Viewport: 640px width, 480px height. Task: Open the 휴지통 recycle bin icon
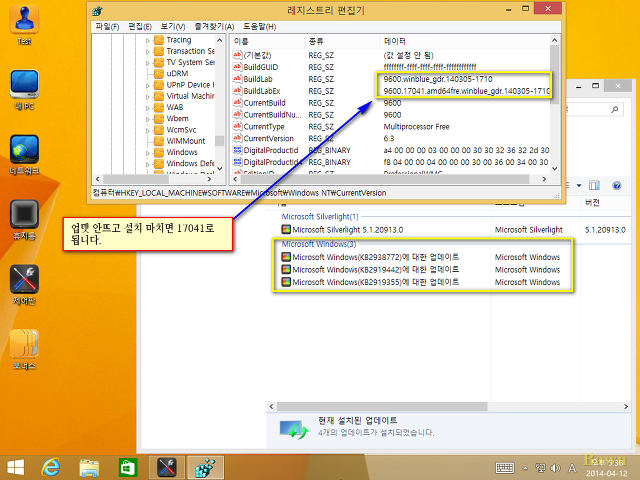pos(24,219)
